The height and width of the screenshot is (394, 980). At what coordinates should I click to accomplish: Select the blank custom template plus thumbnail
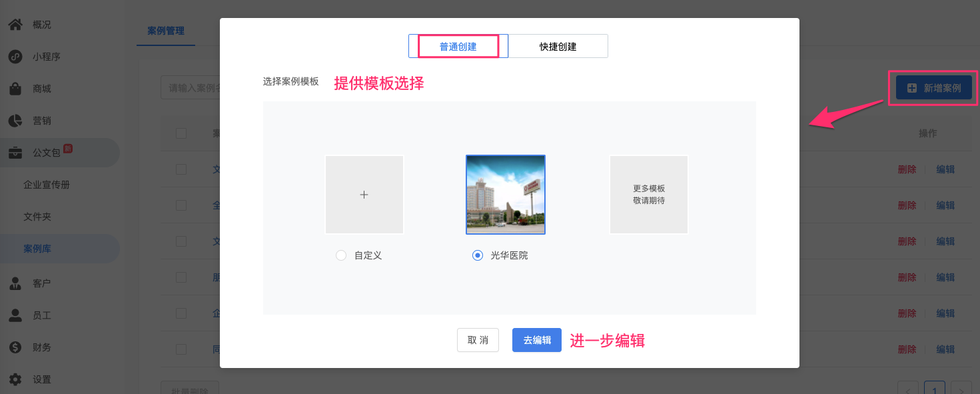click(x=364, y=195)
